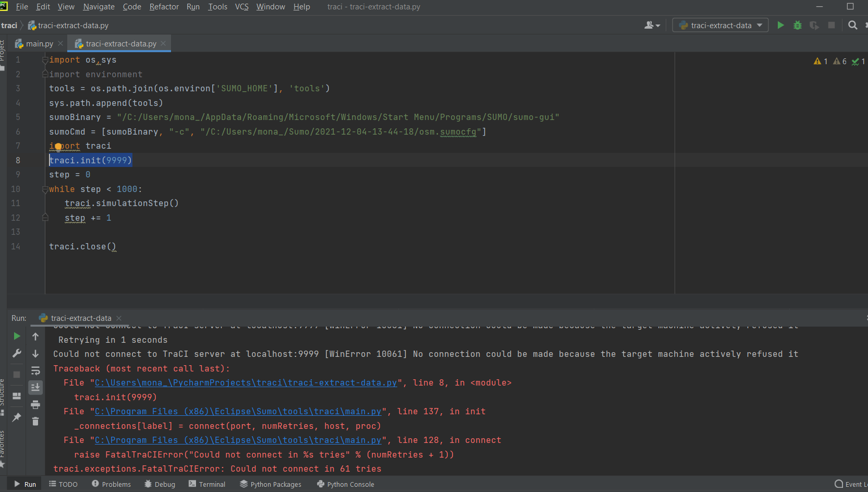Pin the Run tab
This screenshot has height=492, width=868.
pyautogui.click(x=17, y=417)
